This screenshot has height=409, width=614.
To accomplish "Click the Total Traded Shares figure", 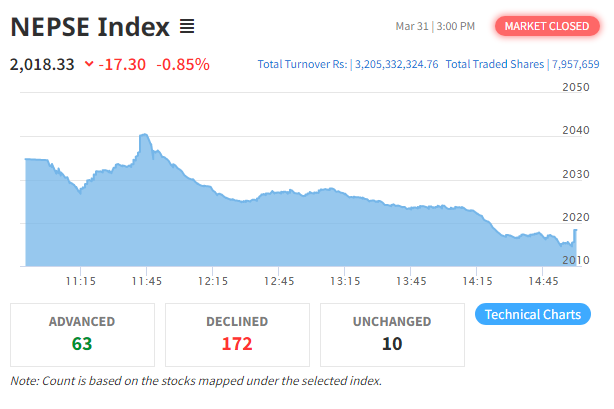I will [576, 64].
